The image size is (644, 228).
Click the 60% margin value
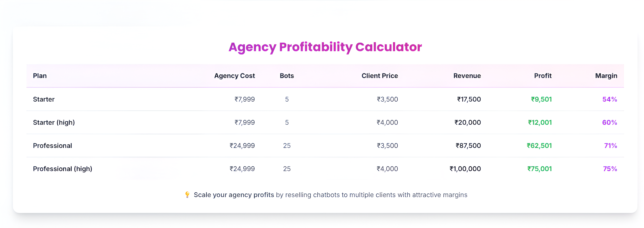(x=610, y=123)
